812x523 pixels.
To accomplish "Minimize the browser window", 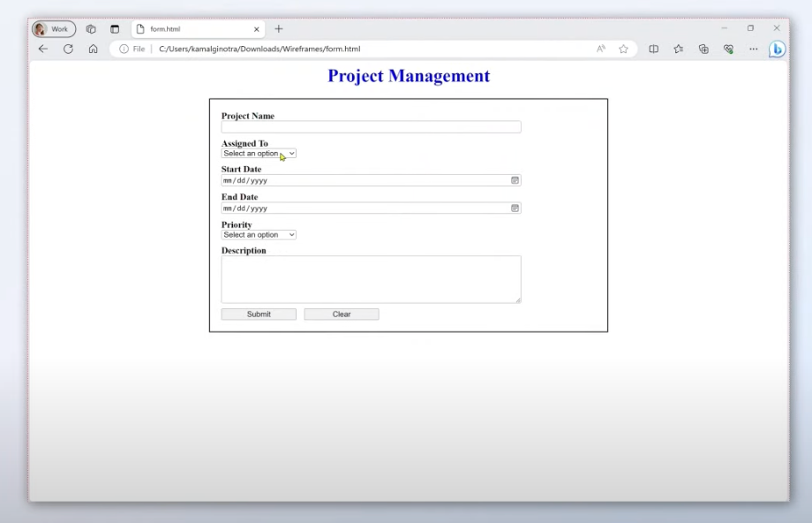I will [x=725, y=28].
